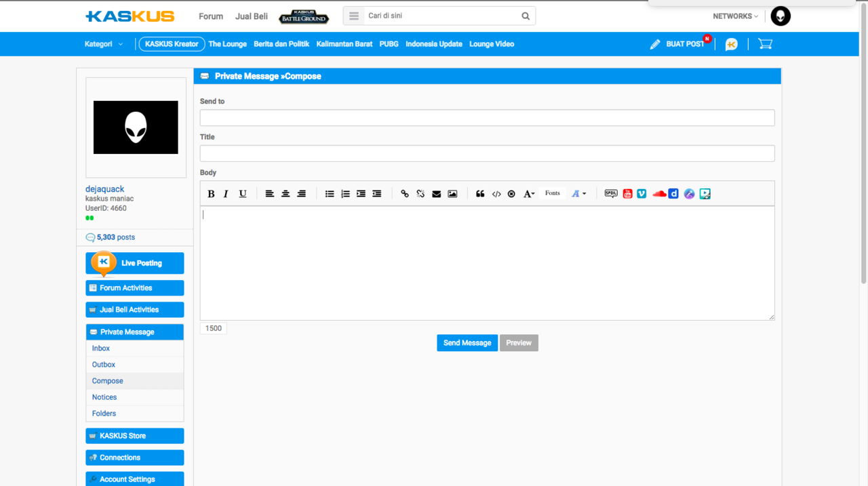Insert a code block tag
This screenshot has width=868, height=486.
coord(496,194)
